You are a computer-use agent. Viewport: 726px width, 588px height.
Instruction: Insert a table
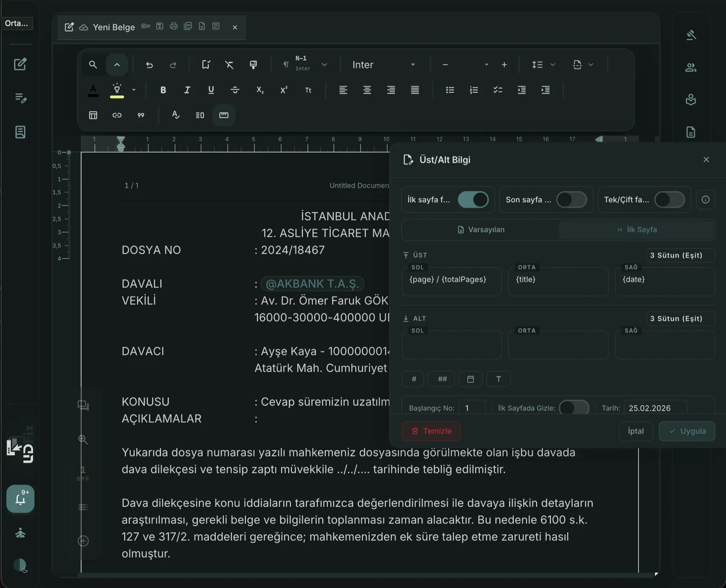[93, 115]
